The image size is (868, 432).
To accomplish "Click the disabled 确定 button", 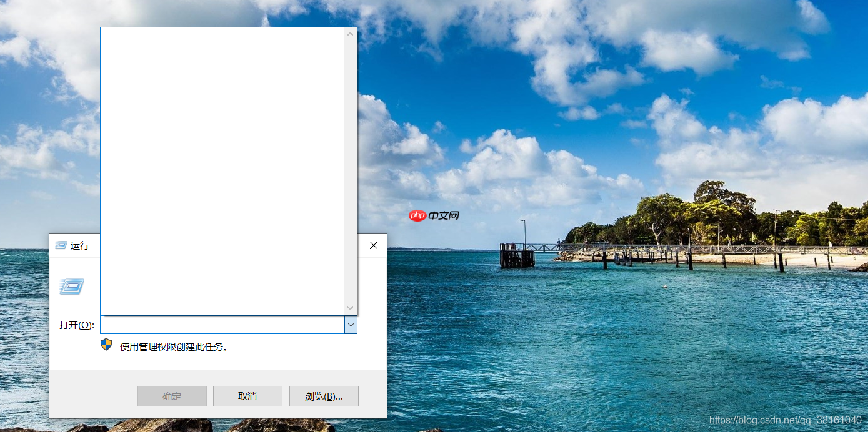I will pyautogui.click(x=172, y=396).
